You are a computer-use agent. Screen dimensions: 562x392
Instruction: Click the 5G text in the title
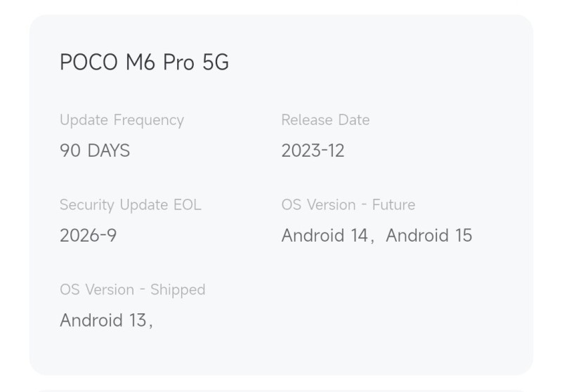coord(216,62)
